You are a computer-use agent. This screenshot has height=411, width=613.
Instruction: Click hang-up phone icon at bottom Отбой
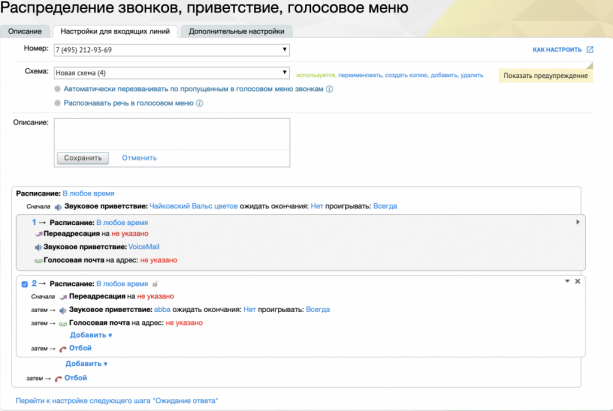coord(58,379)
